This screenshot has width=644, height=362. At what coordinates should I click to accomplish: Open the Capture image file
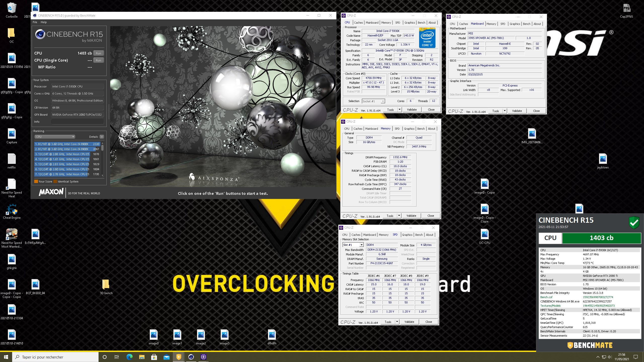[12, 136]
